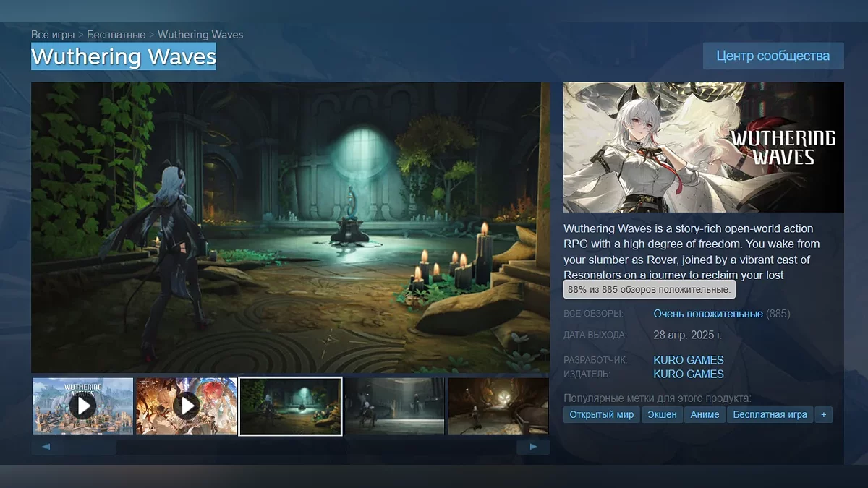
Task: Open the fourth gray hall screenshot thumbnail
Action: click(394, 406)
